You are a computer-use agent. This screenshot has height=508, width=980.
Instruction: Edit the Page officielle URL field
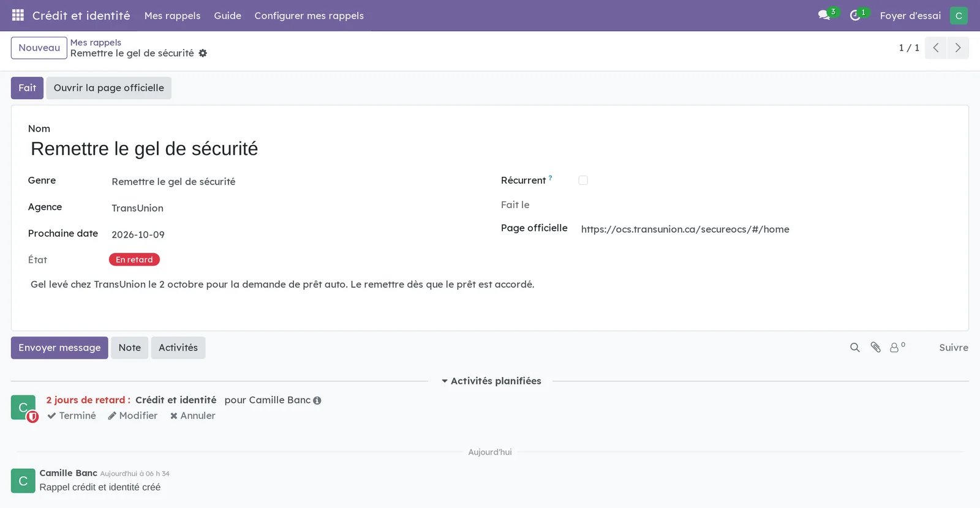(766, 230)
